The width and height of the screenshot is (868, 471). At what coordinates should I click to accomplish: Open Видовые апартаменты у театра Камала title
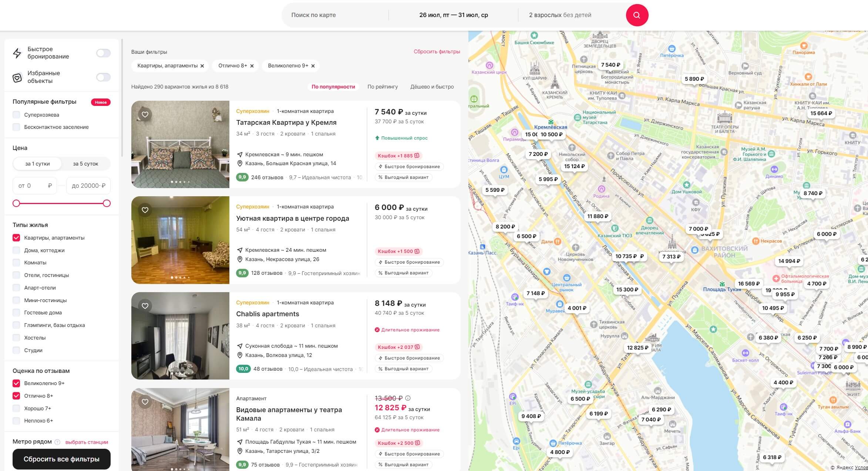coord(289,414)
